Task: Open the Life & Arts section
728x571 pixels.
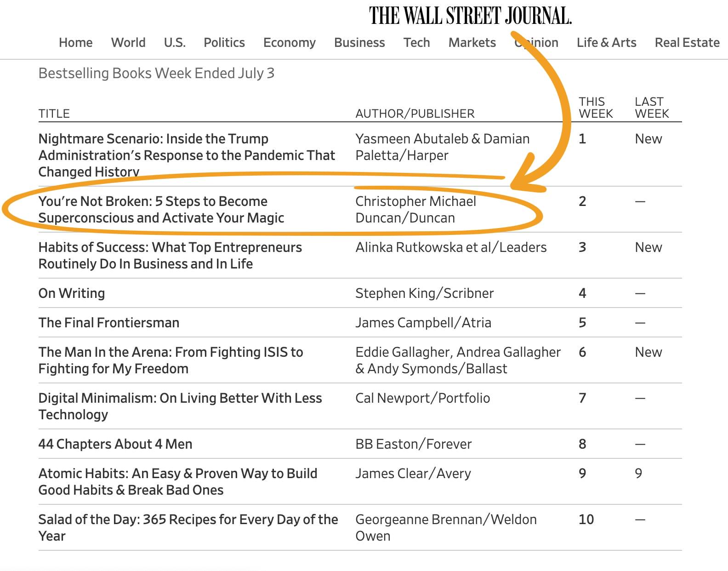Action: pyautogui.click(x=607, y=43)
